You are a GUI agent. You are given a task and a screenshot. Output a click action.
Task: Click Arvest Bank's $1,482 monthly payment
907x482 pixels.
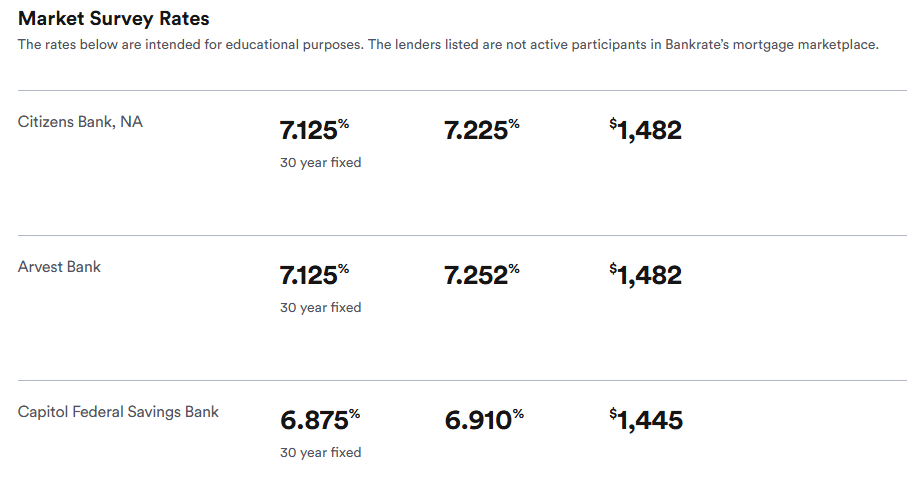(645, 275)
